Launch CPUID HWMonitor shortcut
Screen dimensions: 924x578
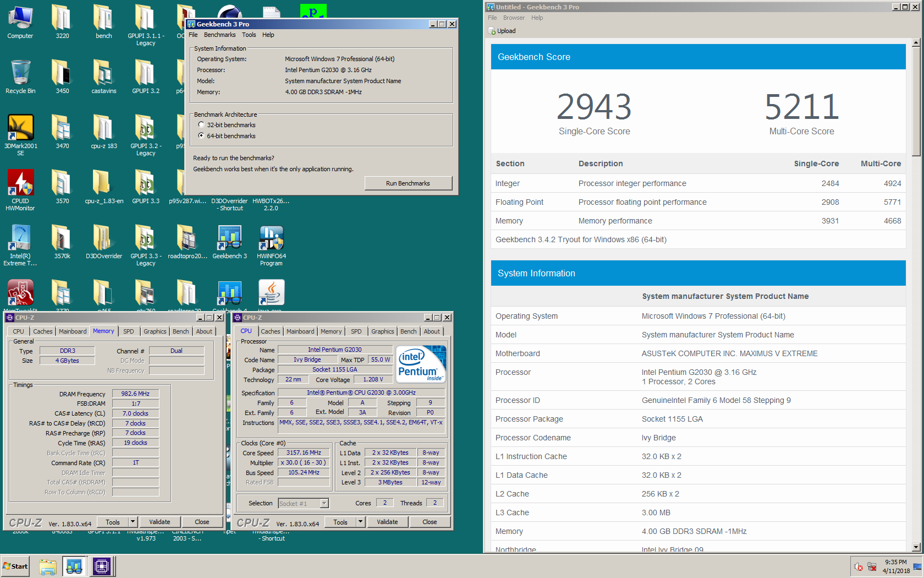(20, 190)
